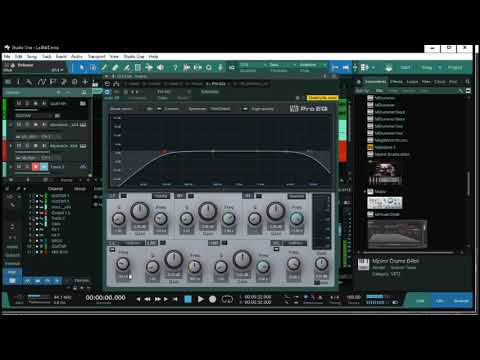This screenshot has height=360, width=480.
Task: Toggle the HF band enable switch in Pro EQ
Action: (258, 196)
